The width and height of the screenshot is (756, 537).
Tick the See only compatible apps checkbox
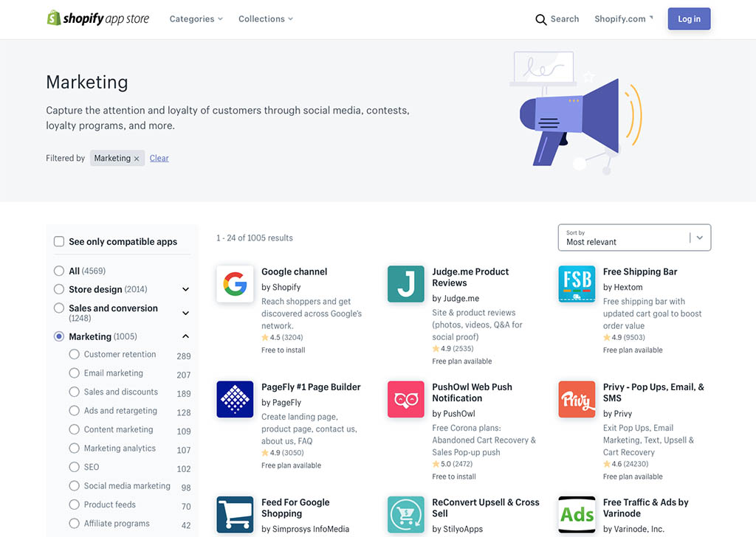coord(59,241)
